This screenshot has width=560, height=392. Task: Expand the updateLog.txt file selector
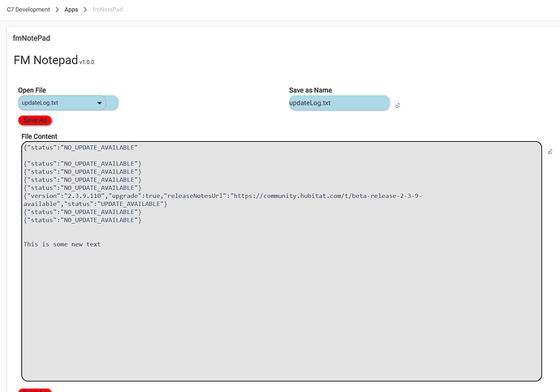62,103
